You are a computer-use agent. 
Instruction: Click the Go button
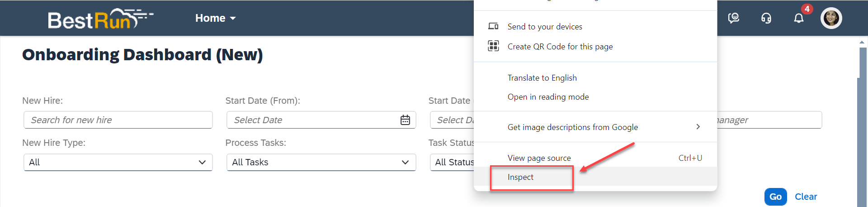pyautogui.click(x=776, y=197)
